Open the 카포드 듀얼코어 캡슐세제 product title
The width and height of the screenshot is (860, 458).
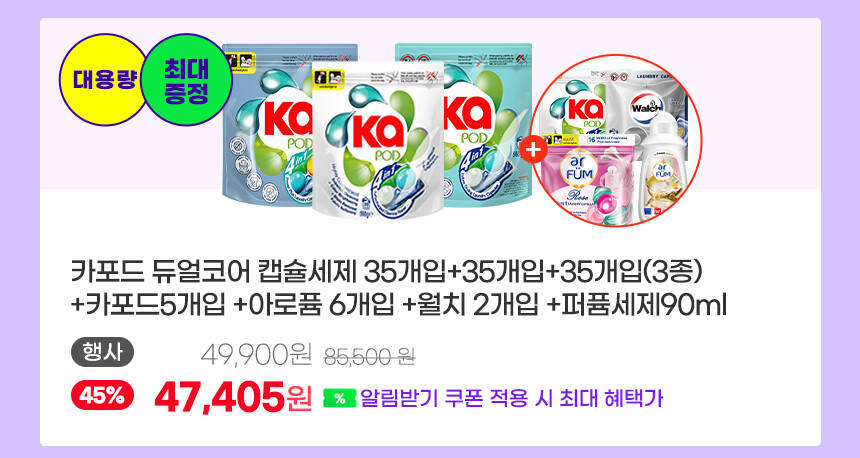coord(386,272)
